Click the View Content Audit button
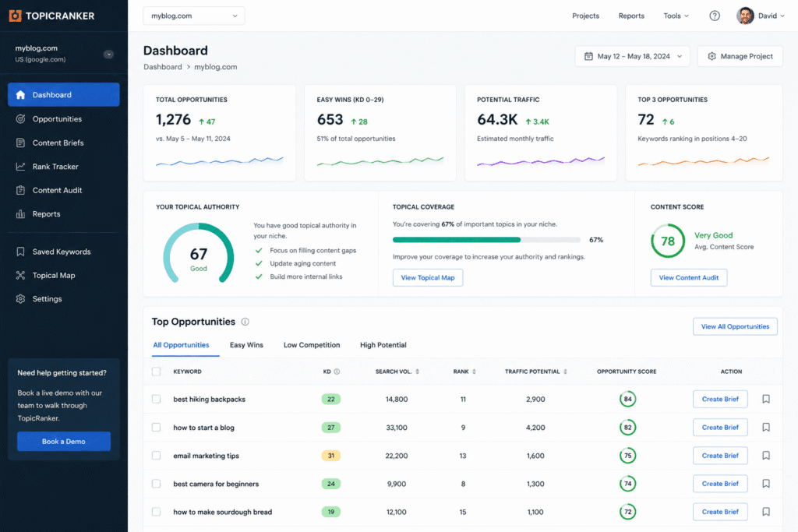 tap(689, 278)
